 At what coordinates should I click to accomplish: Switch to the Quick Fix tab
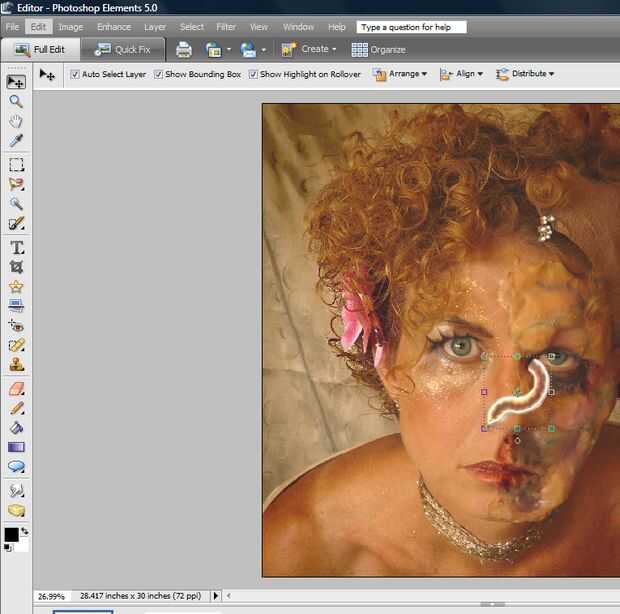pyautogui.click(x=123, y=50)
